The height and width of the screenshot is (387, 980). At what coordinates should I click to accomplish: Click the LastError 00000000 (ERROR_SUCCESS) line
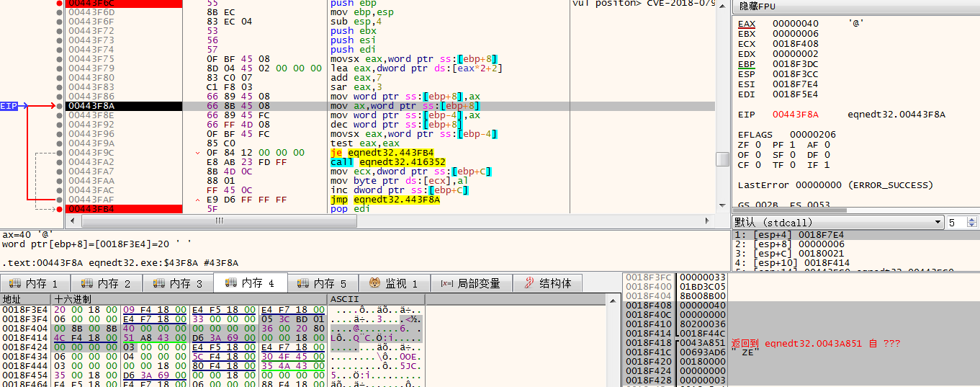click(835, 185)
